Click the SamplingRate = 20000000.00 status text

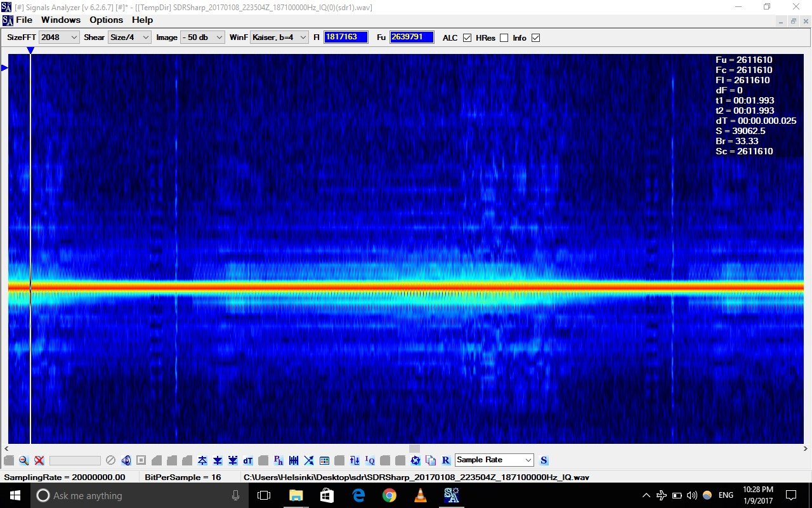65,477
